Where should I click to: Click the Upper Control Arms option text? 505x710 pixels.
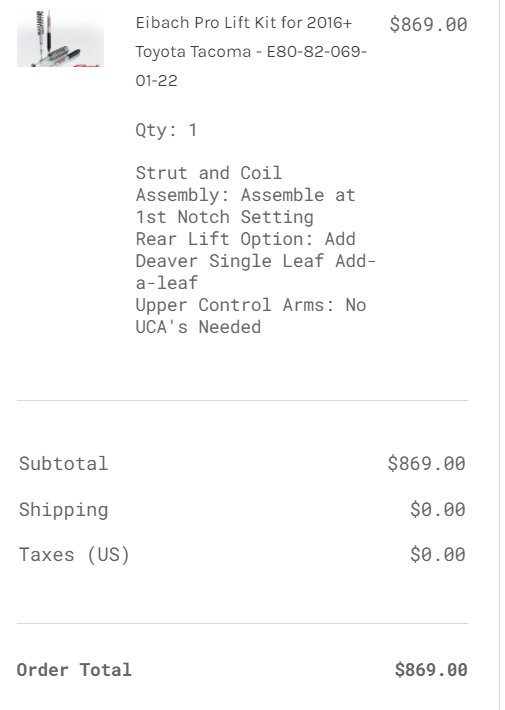point(250,316)
